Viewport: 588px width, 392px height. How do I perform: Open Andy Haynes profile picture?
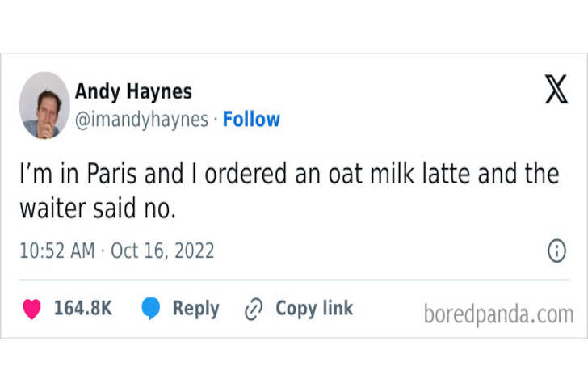click(x=44, y=105)
